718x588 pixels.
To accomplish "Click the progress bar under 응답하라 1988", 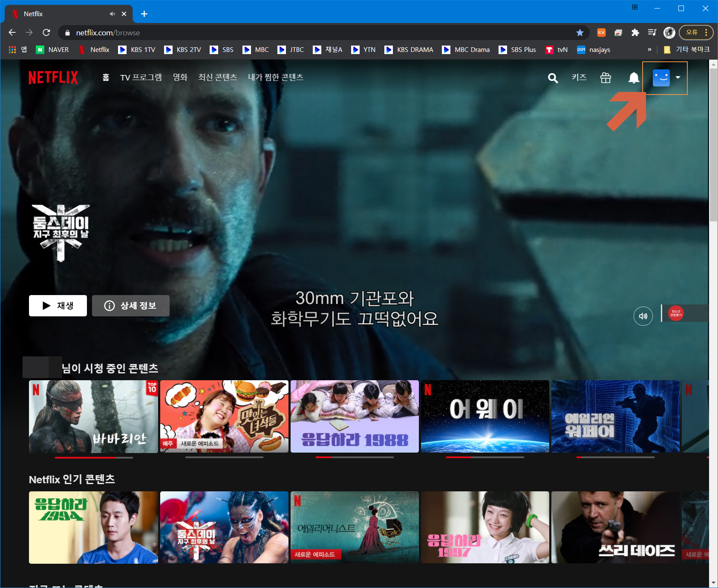I will [355, 457].
